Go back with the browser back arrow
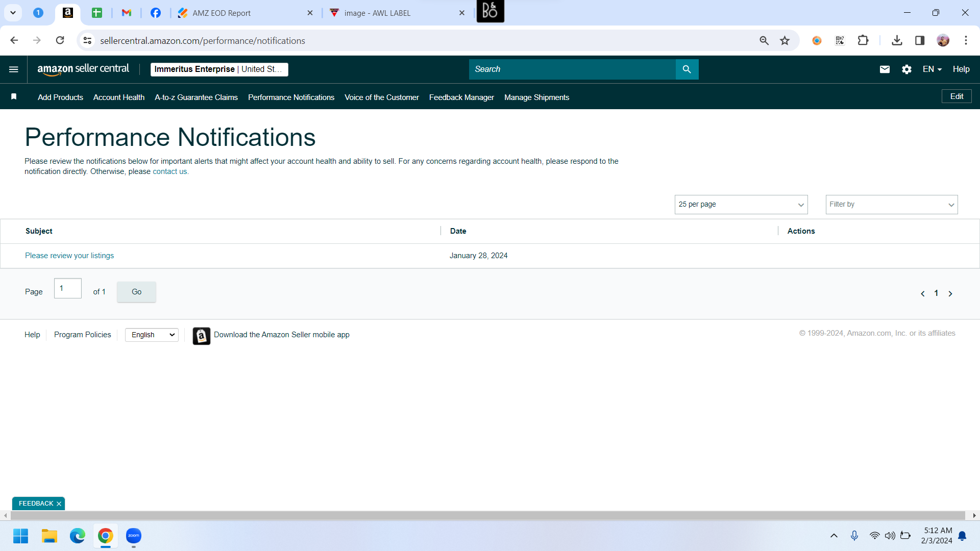The image size is (980, 551). (x=14, y=40)
